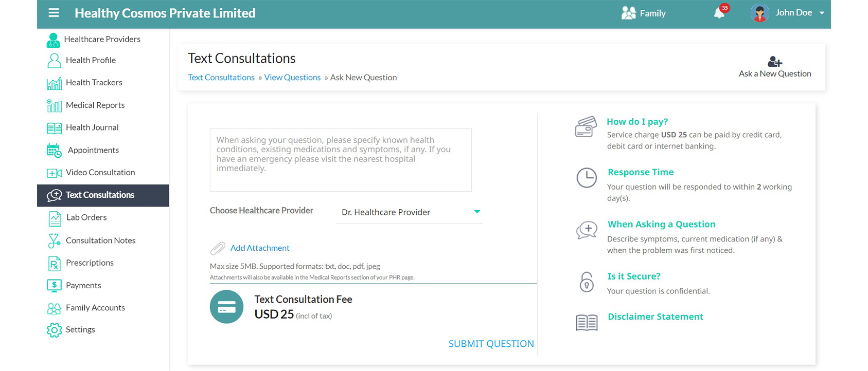868x371 pixels.
Task: Click the notification bell icon
Action: 719,13
